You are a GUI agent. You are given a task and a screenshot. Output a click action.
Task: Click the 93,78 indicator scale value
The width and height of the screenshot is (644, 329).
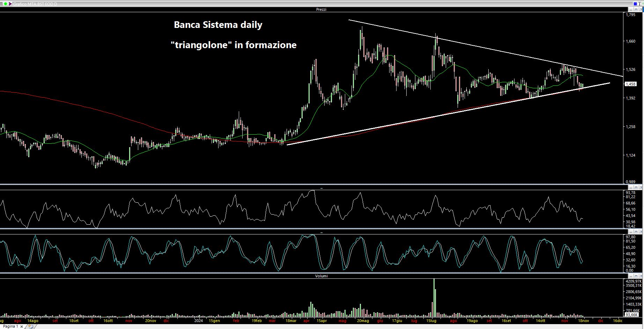point(630,193)
